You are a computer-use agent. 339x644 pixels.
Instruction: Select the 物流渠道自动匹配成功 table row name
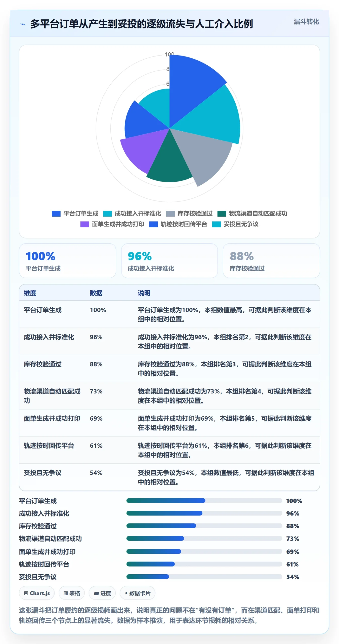[52, 396]
